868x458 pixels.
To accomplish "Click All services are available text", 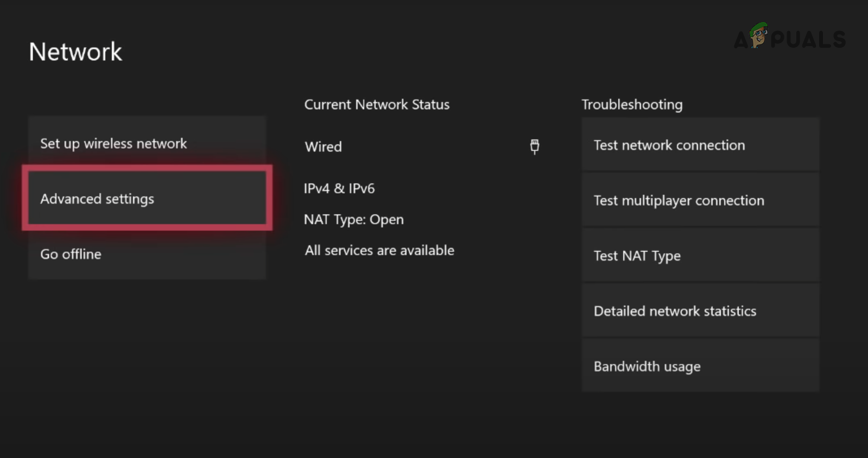I will point(379,250).
